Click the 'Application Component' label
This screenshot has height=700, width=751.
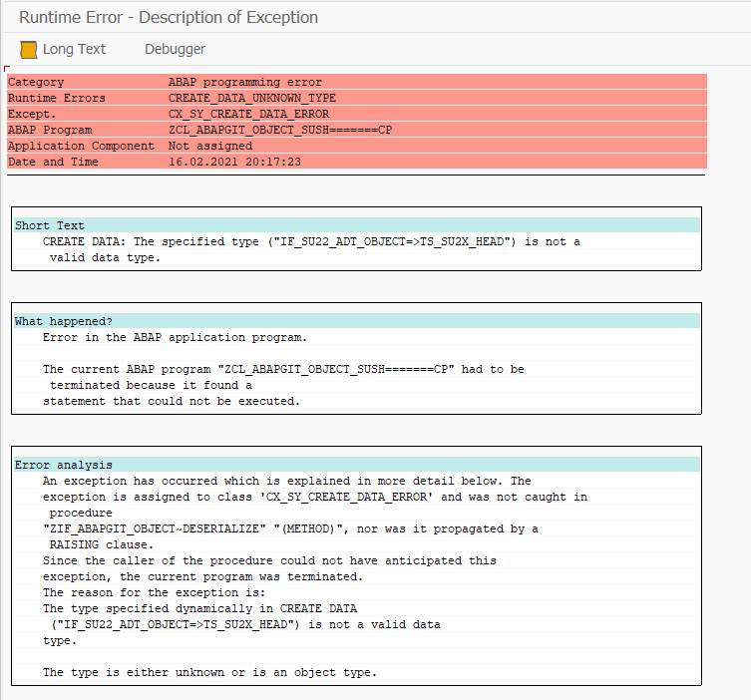[81, 146]
